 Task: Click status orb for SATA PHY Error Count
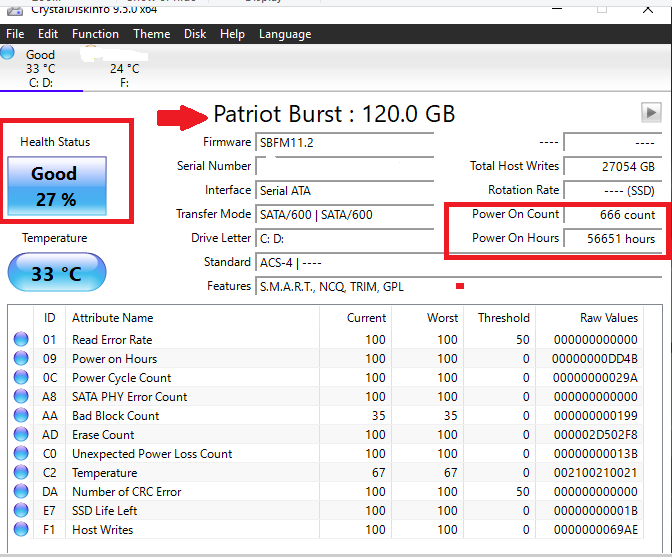click(x=21, y=396)
